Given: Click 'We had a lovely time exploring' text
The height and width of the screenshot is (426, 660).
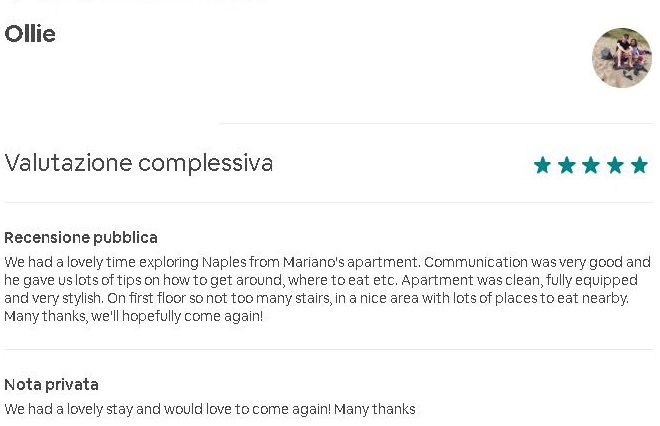Looking at the screenshot, I should (100, 262).
